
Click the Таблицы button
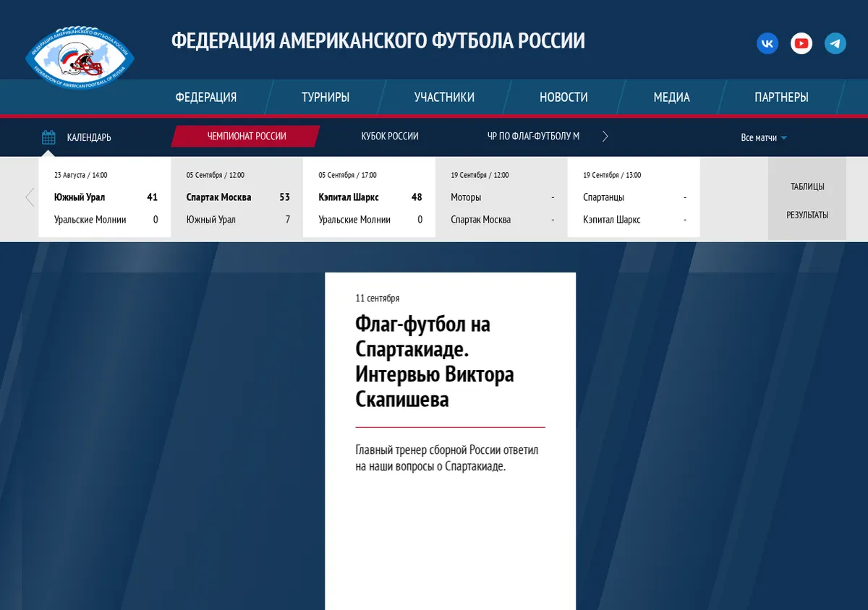point(807,186)
